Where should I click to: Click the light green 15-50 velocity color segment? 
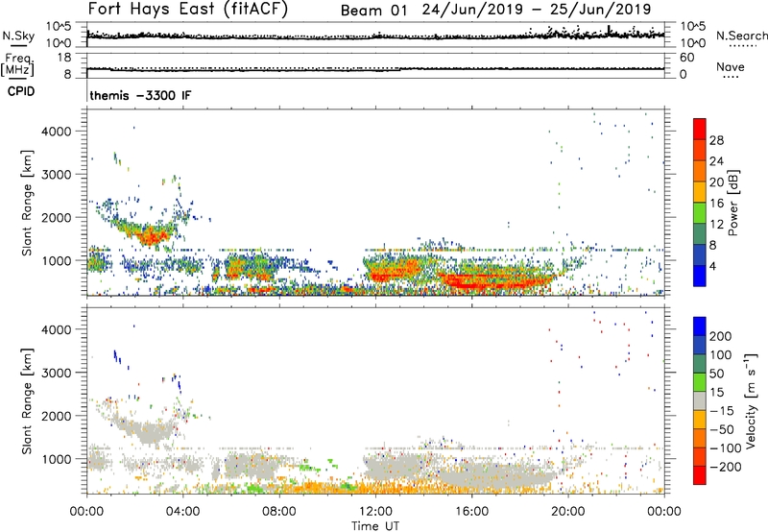(700, 382)
